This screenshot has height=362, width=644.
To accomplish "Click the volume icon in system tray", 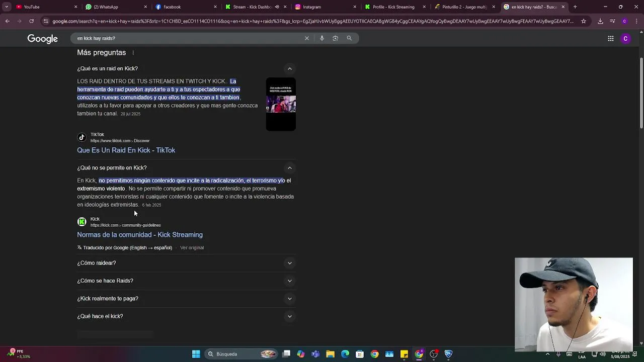I will point(602,354).
